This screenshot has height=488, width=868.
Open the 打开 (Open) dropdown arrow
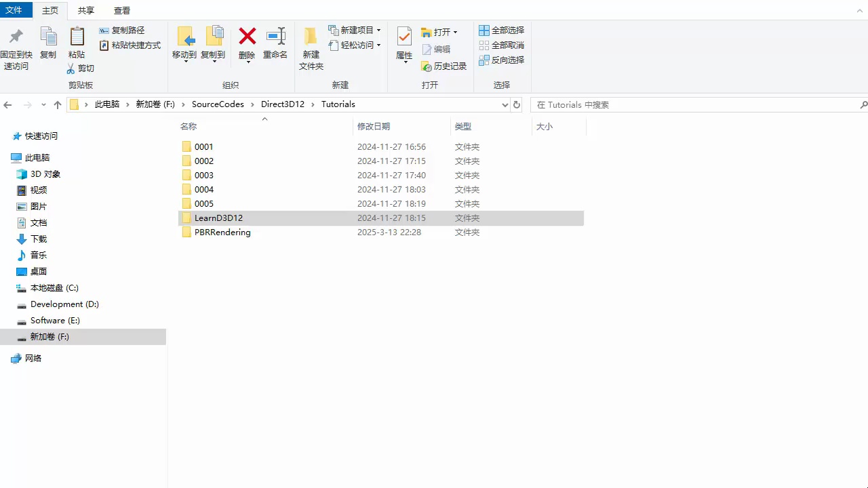point(455,31)
